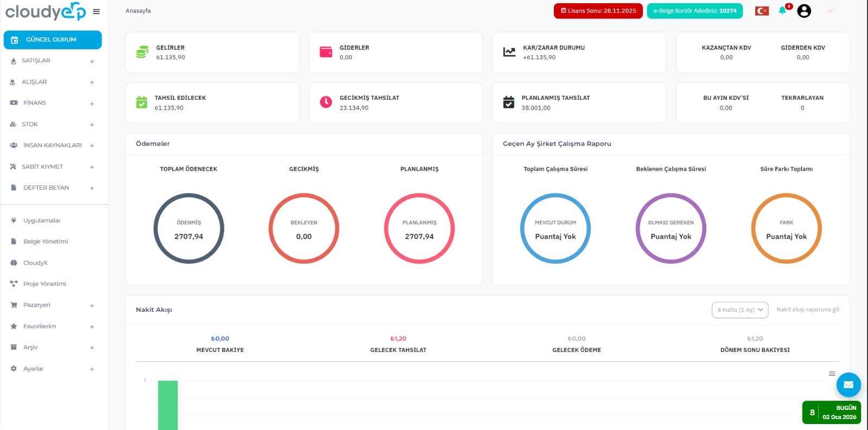
Task: Open the blue chat message bubble
Action: click(848, 385)
